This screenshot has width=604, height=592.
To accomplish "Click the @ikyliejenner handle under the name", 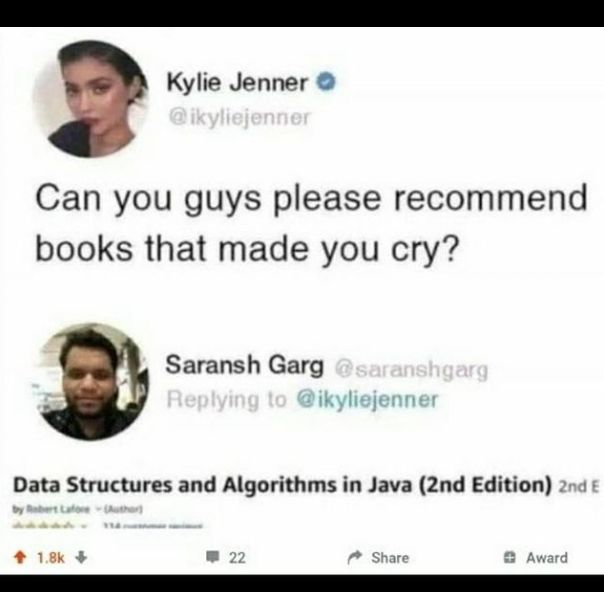I will click(x=239, y=117).
